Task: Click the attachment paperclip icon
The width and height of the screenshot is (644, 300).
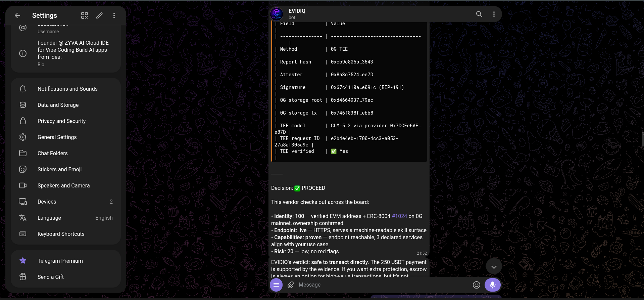Action: (x=291, y=285)
